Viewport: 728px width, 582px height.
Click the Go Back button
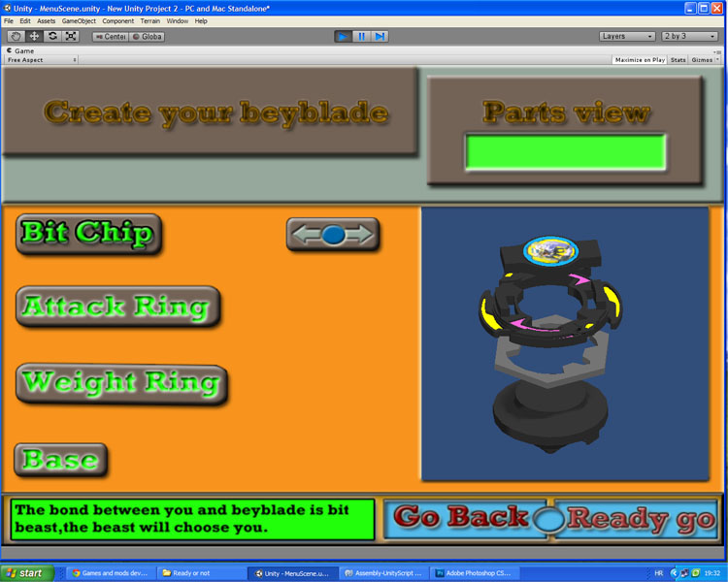coord(464,518)
